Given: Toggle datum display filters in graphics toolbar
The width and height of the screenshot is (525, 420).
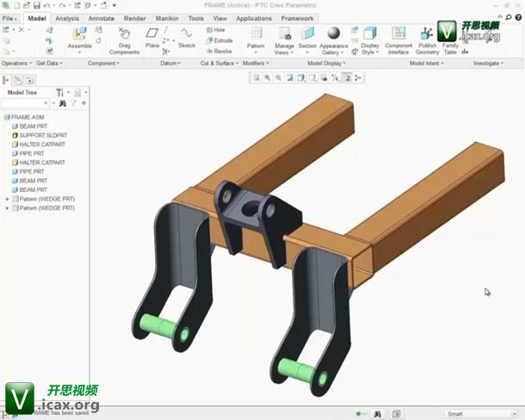Looking at the screenshot, I should pos(335,77).
